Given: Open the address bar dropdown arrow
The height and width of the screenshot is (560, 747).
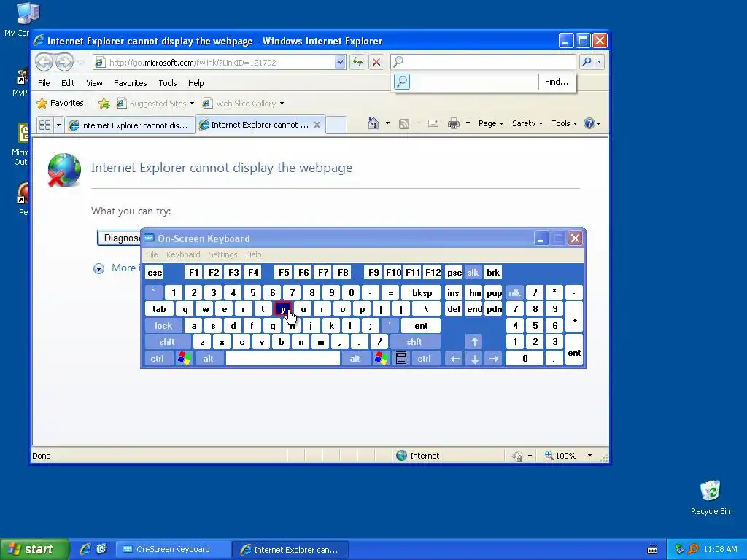Looking at the screenshot, I should (340, 62).
